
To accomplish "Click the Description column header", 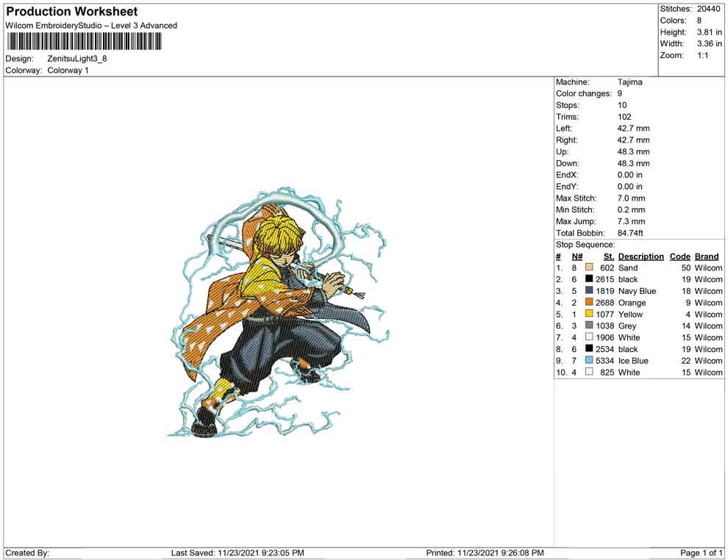I will (640, 256).
